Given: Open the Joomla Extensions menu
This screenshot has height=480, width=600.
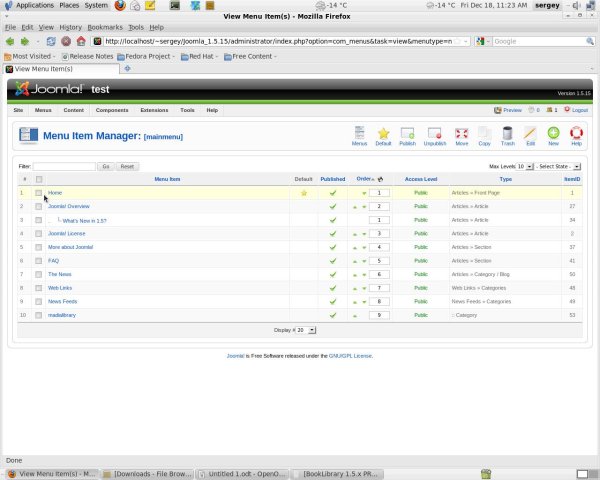Looking at the screenshot, I should tap(154, 110).
